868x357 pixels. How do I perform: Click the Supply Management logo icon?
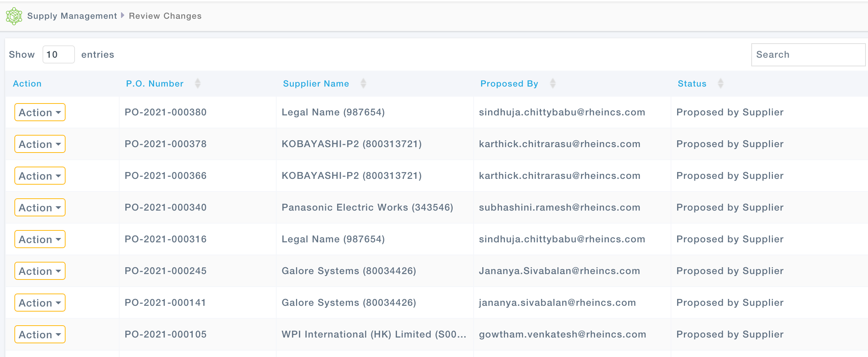14,16
